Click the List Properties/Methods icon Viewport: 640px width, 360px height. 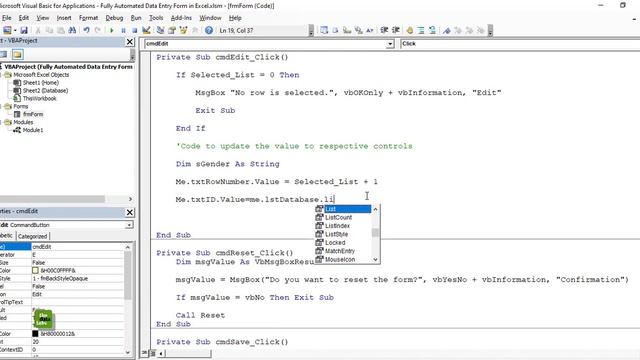tap(324, 30)
